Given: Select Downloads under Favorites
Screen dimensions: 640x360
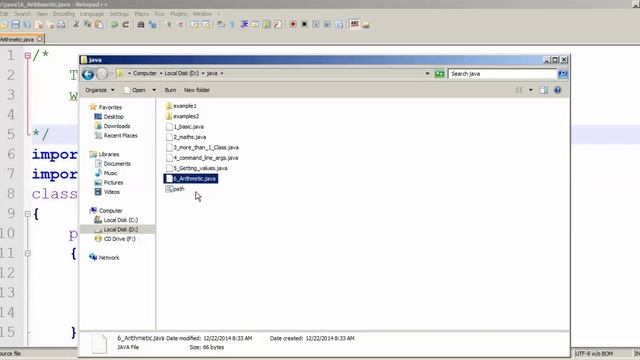Looking at the screenshot, I should click(112, 126).
